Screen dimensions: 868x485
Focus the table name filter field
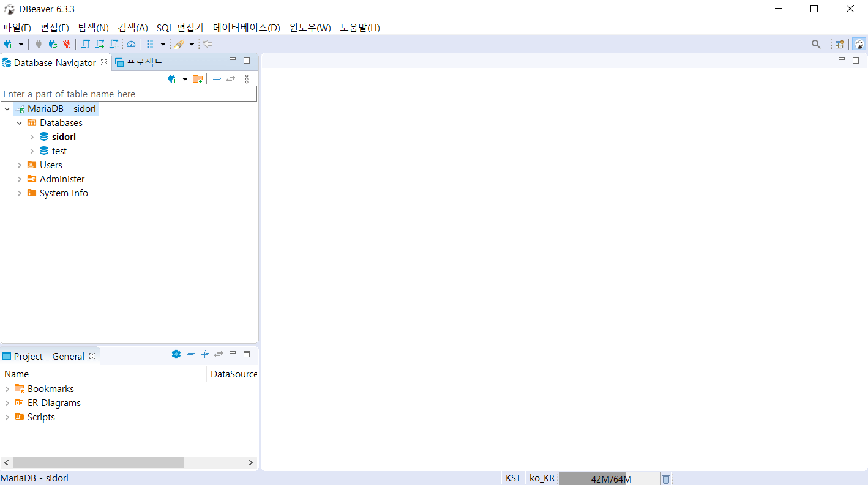pyautogui.click(x=129, y=94)
